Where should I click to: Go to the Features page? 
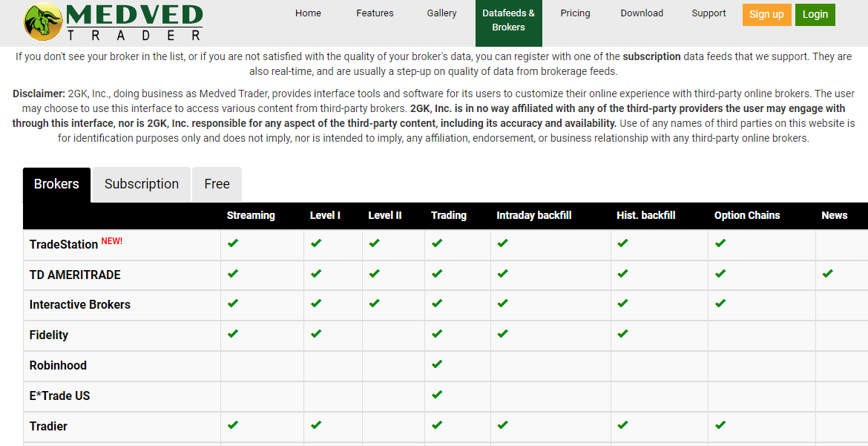coord(375,13)
